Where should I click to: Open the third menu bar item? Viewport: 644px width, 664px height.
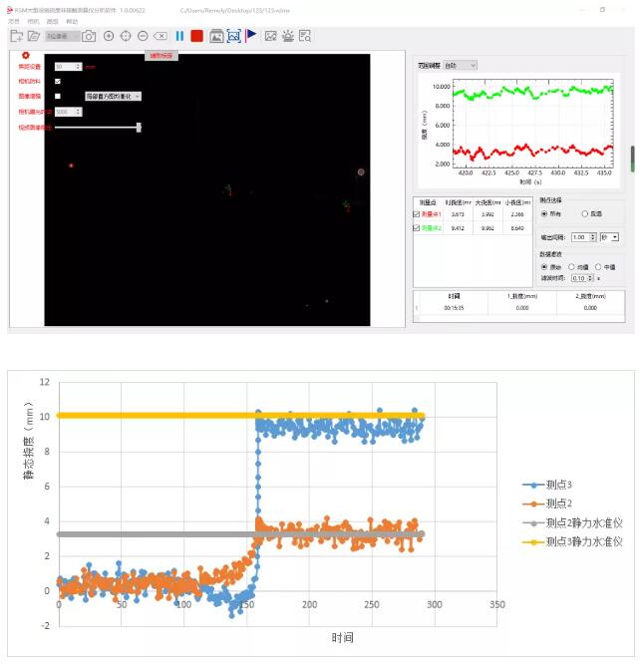(52, 21)
